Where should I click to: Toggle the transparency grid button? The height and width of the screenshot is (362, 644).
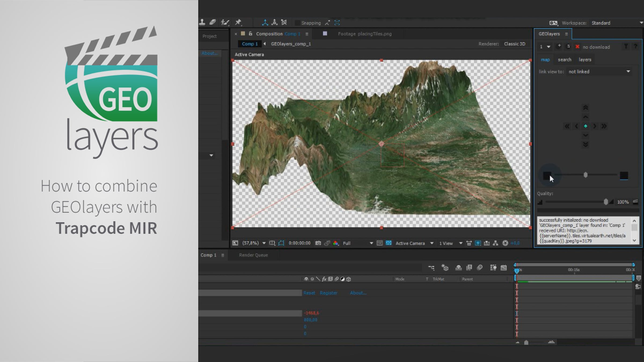388,243
